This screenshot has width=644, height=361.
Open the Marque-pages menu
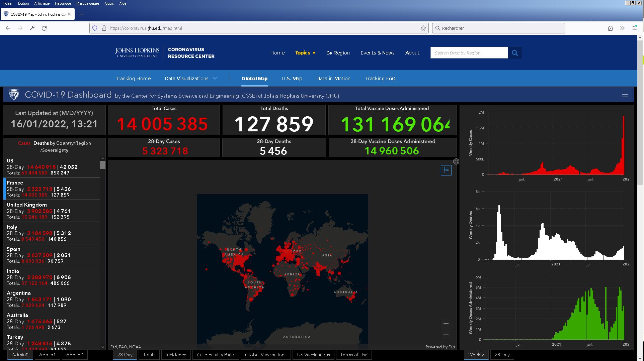[x=88, y=3]
